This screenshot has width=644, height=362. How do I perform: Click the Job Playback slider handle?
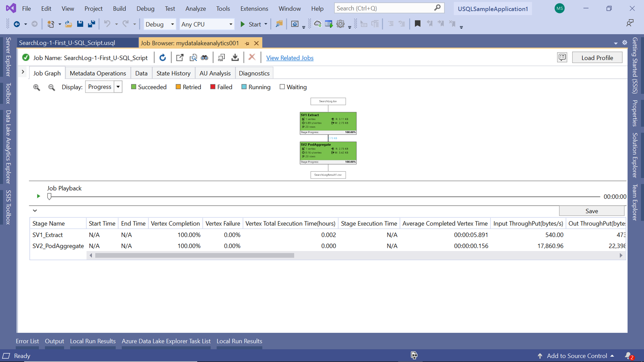click(49, 196)
